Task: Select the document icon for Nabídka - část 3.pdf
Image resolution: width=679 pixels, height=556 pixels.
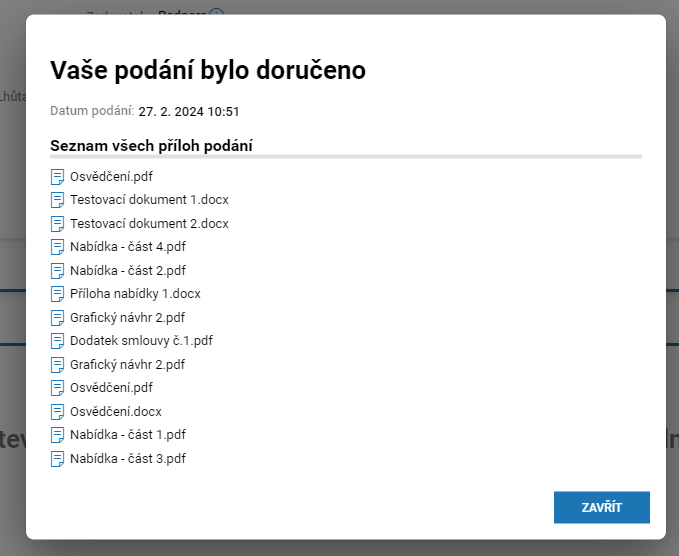Action: (57, 459)
